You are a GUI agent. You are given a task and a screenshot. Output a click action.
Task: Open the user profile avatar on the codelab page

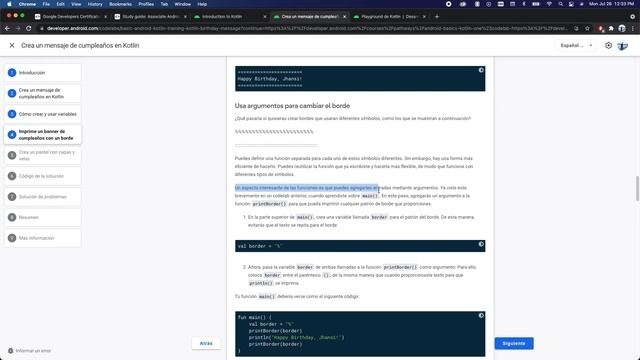[622, 46]
